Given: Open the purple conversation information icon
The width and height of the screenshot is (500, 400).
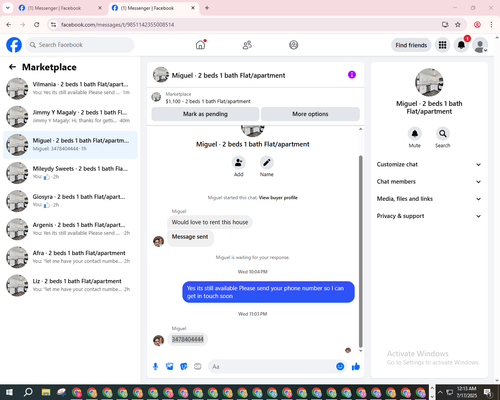Looking at the screenshot, I should click(352, 75).
